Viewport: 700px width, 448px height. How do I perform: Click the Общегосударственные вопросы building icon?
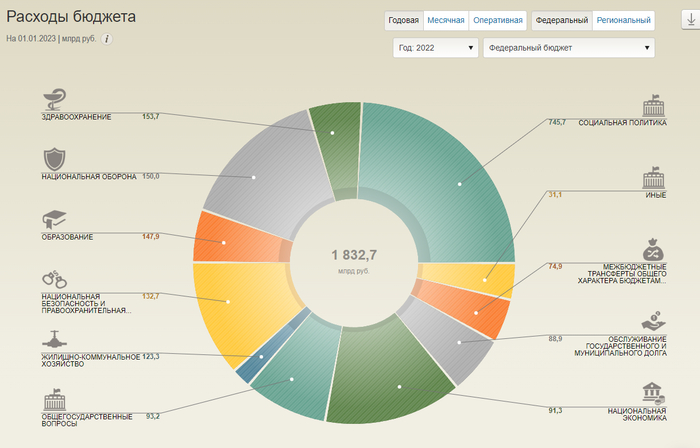click(x=54, y=399)
